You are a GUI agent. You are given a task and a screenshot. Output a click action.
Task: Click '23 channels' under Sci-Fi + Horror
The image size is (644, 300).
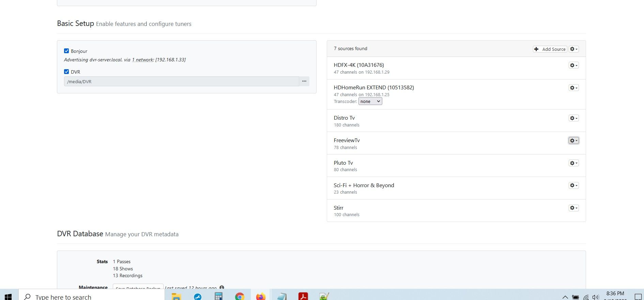(346, 192)
